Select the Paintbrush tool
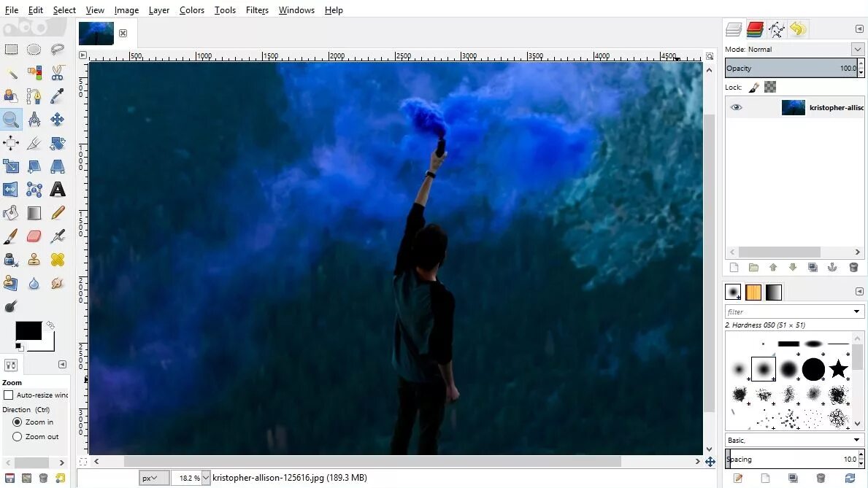 click(x=11, y=237)
